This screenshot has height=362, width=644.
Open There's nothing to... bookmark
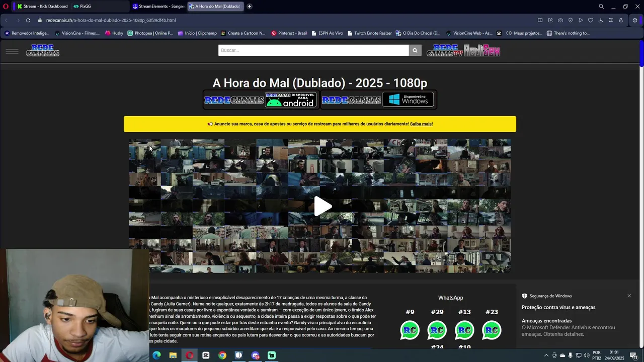click(569, 33)
